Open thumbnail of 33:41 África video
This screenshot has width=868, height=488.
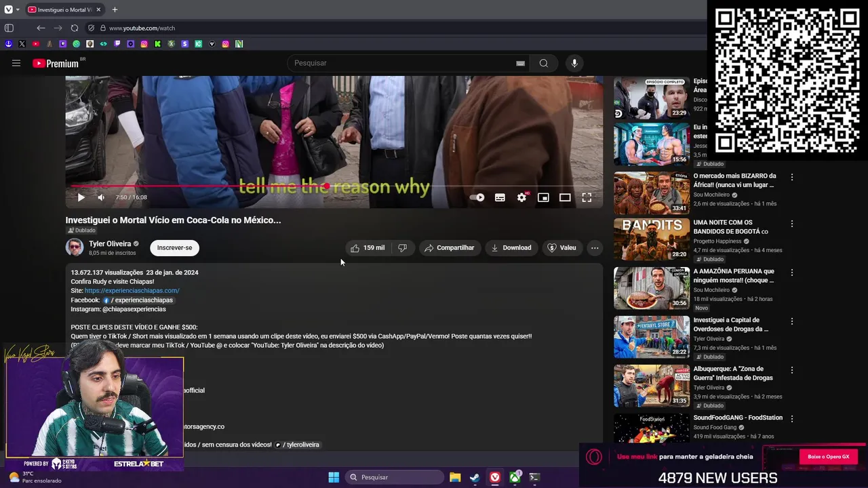(x=652, y=193)
